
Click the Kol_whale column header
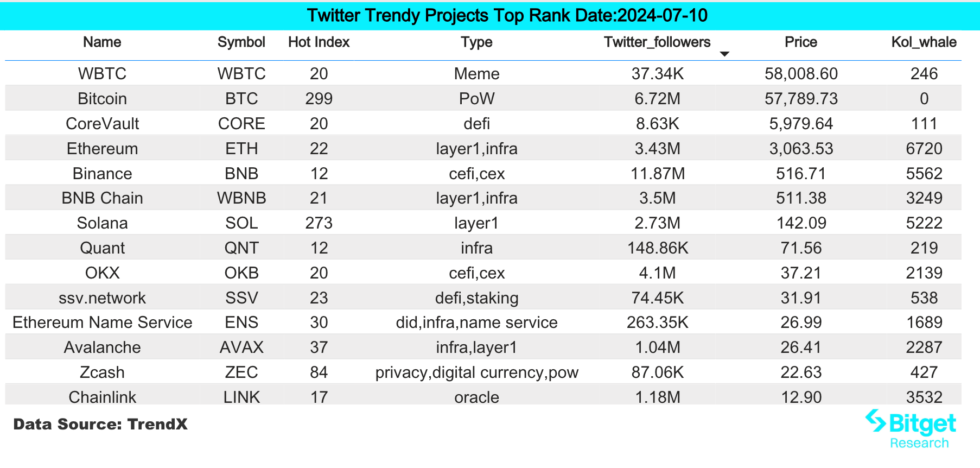click(x=924, y=42)
